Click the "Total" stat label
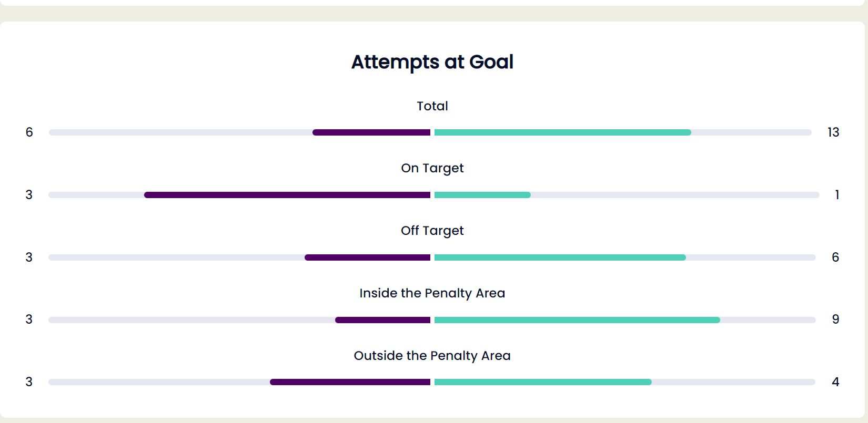The width and height of the screenshot is (868, 423). 432,106
